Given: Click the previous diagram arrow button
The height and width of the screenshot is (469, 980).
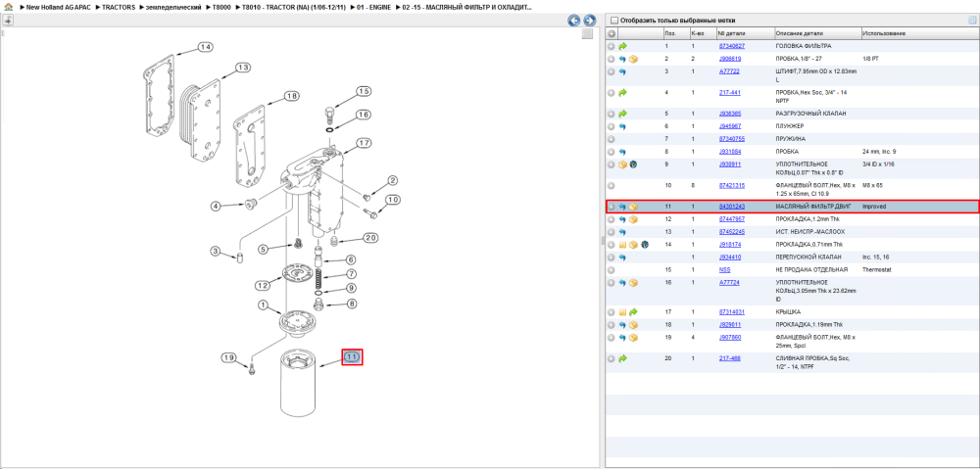Looking at the screenshot, I should coord(573,21).
